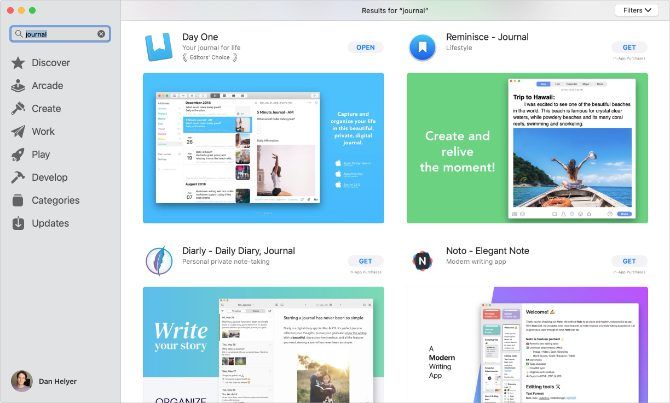Screen dimensions: 670x403
Task: Open the Reminisce - Journal title
Action: click(x=487, y=37)
